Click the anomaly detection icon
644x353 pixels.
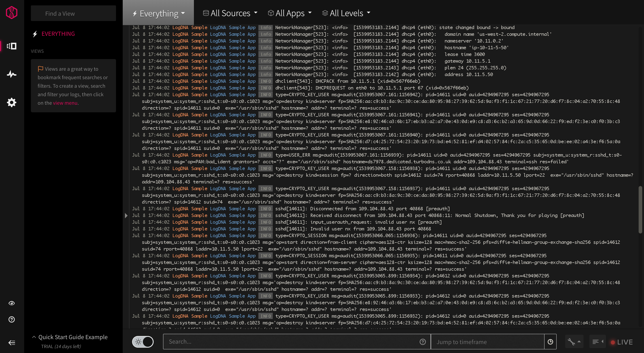12,74
